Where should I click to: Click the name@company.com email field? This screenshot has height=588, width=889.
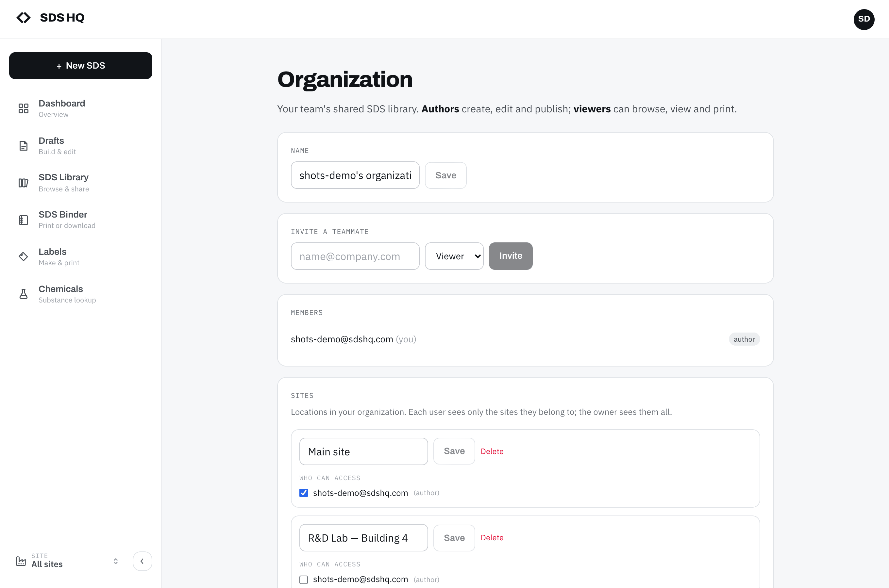pyautogui.click(x=355, y=256)
